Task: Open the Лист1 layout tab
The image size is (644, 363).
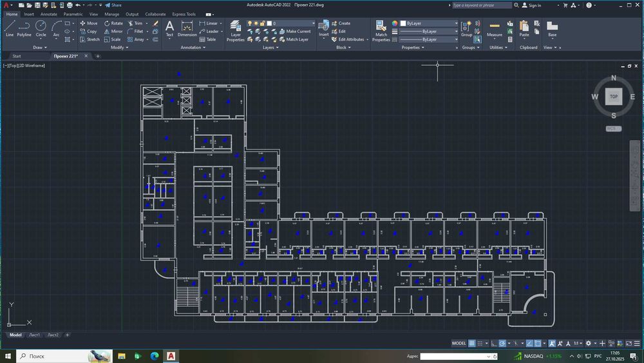Action: tap(34, 335)
